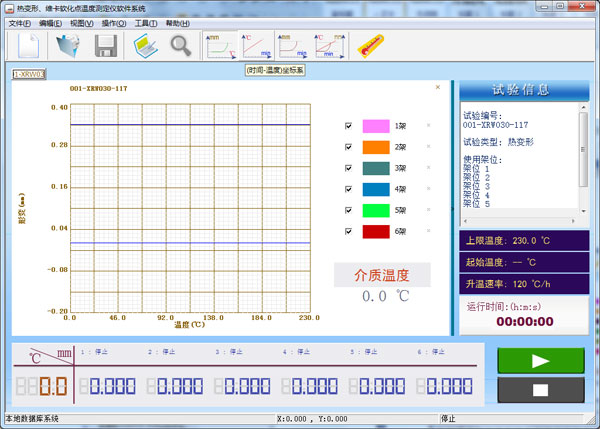The width and height of the screenshot is (600, 429).
Task: Click the orange 2架 color swatch
Action: pyautogui.click(x=374, y=147)
